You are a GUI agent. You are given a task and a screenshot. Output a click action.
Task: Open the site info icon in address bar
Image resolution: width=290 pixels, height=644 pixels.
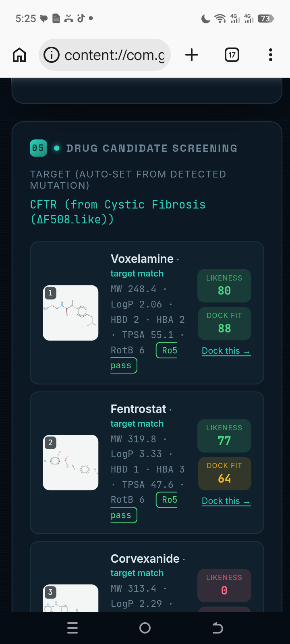pyautogui.click(x=52, y=55)
